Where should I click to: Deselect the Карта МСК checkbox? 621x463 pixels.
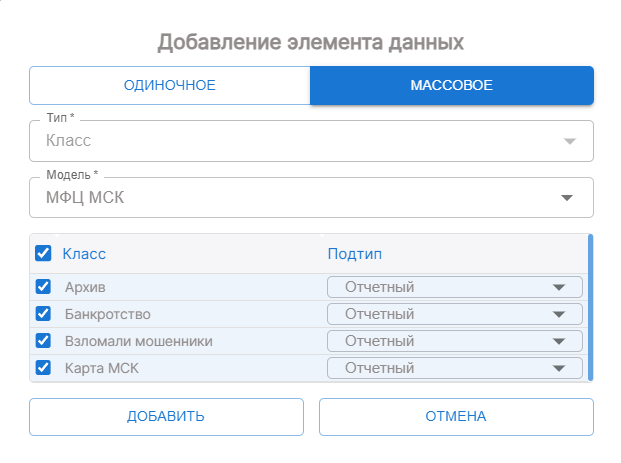[x=43, y=368]
